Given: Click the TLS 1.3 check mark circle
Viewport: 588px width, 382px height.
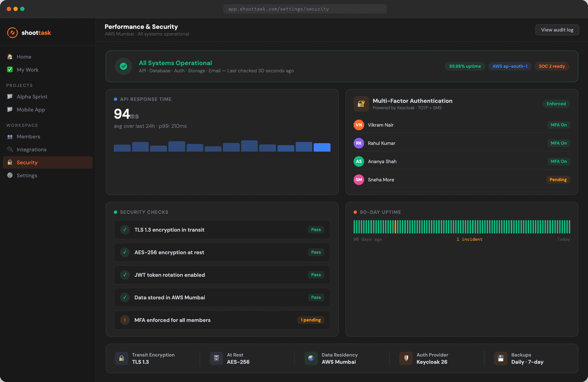Looking at the screenshot, I should click(x=125, y=230).
